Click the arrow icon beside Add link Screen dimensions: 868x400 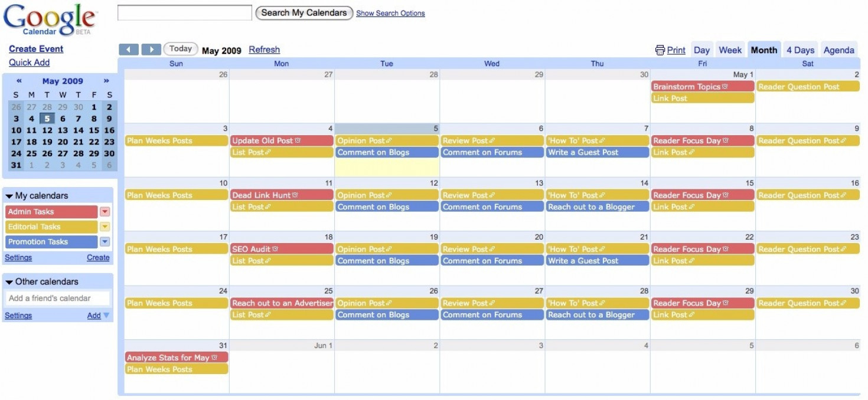pyautogui.click(x=106, y=316)
